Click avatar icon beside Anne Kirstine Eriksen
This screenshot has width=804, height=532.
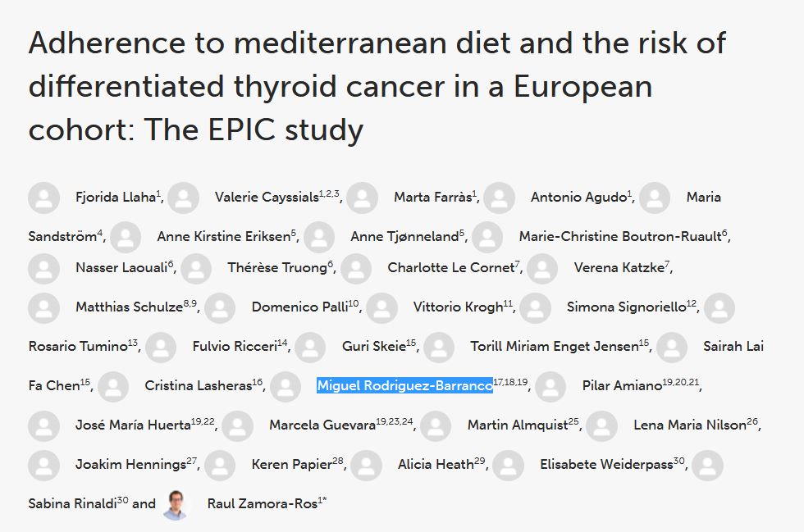pos(126,237)
